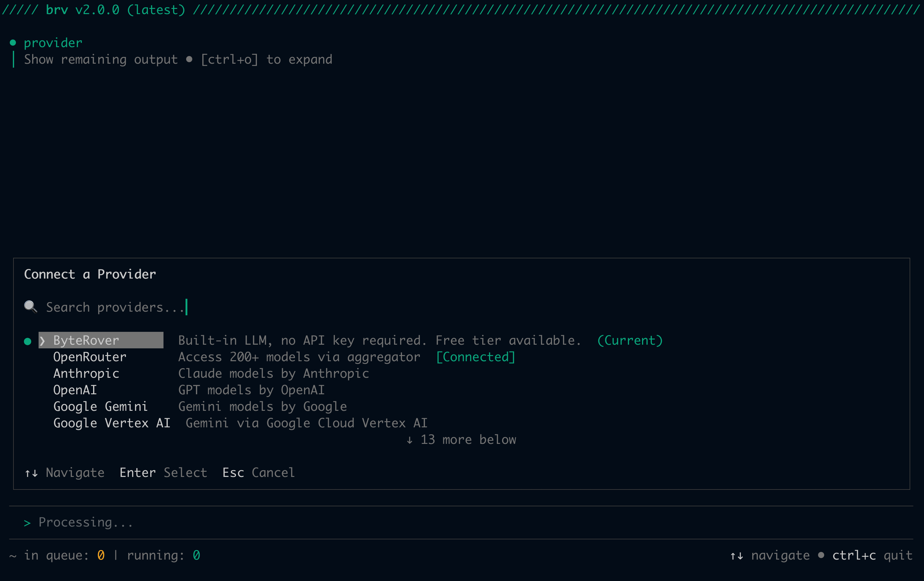Click the 'brv v2.0.0 (latest)' header text
This screenshot has width=924, height=581.
pyautogui.click(x=115, y=9)
